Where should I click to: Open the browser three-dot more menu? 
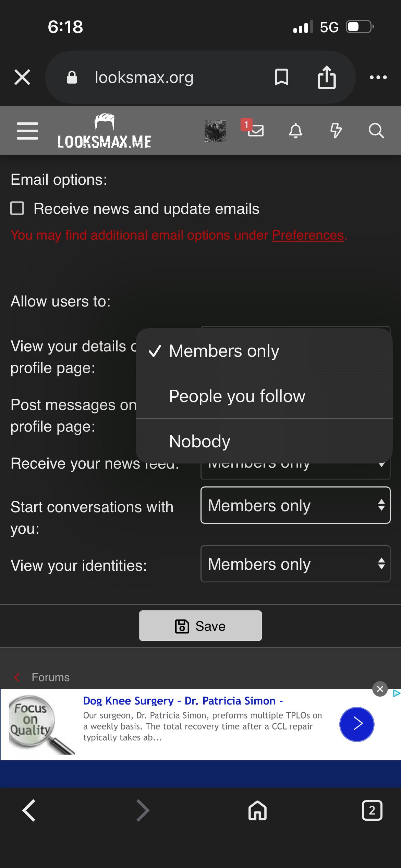(378, 77)
